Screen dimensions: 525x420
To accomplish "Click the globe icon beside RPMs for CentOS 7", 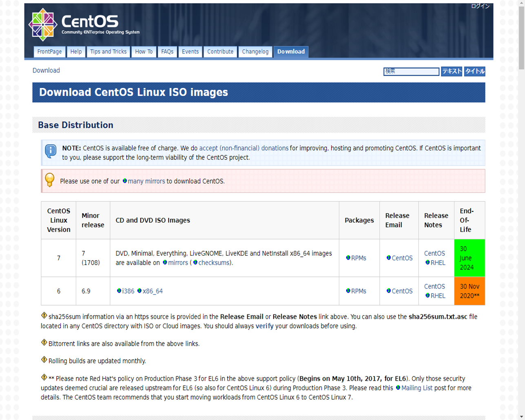I will [348, 258].
